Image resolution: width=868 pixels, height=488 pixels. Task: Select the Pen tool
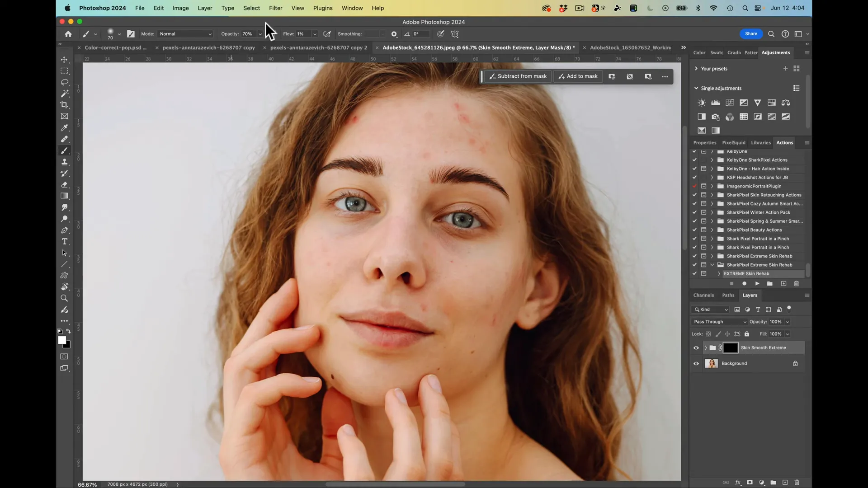point(64,230)
